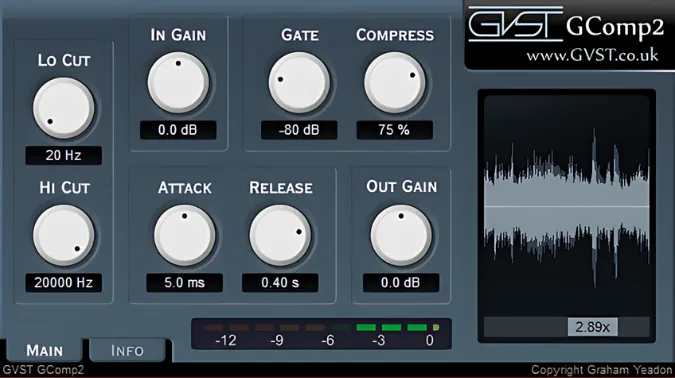Click the gain reduction meter
Image resolution: width=675 pixels, height=378 pixels.
pyautogui.click(x=322, y=334)
